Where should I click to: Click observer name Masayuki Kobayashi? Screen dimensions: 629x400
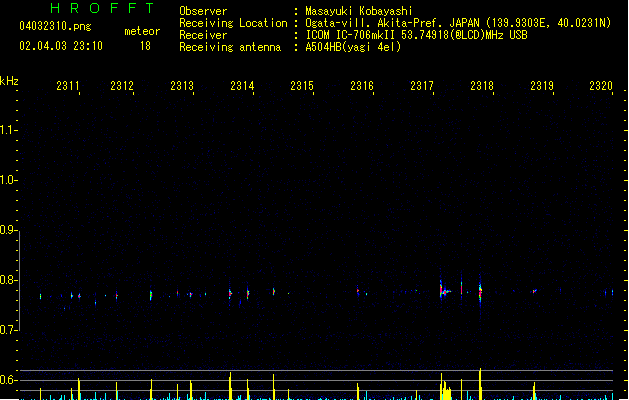click(x=359, y=11)
